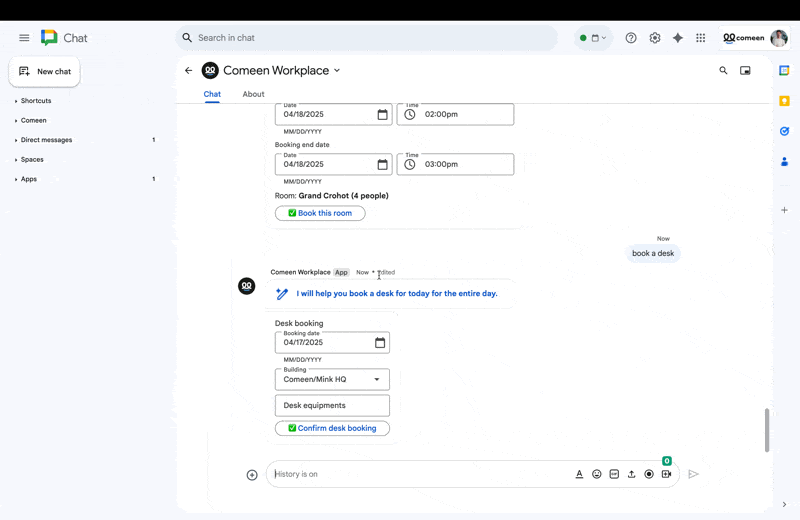Switch to the About tab
This screenshot has height=520, width=800.
click(253, 94)
